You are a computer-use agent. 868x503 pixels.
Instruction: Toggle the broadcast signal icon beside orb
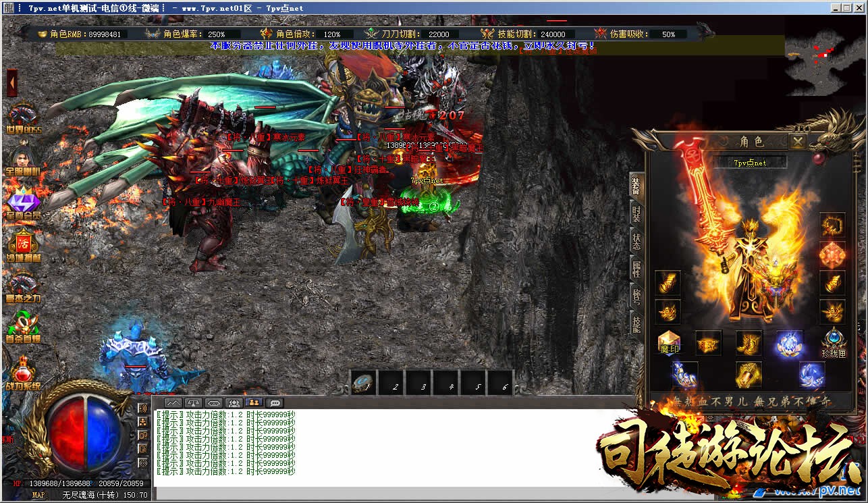(142, 463)
